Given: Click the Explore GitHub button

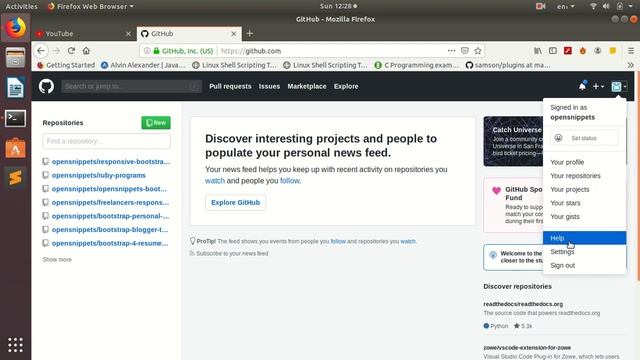Looking at the screenshot, I should coord(236,202).
